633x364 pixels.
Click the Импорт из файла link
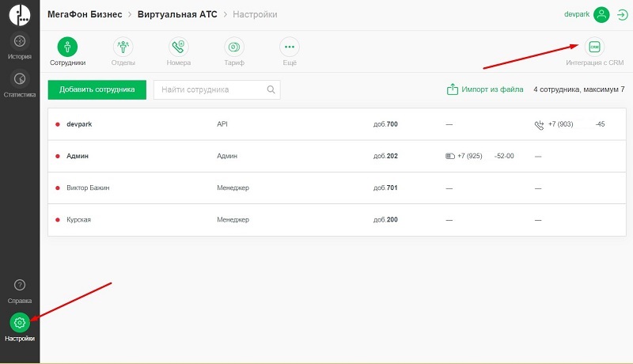492,89
